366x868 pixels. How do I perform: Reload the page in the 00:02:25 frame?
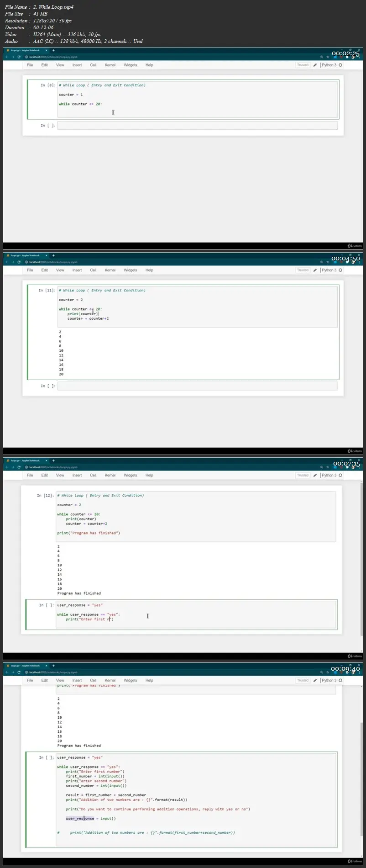pyautogui.click(x=19, y=57)
